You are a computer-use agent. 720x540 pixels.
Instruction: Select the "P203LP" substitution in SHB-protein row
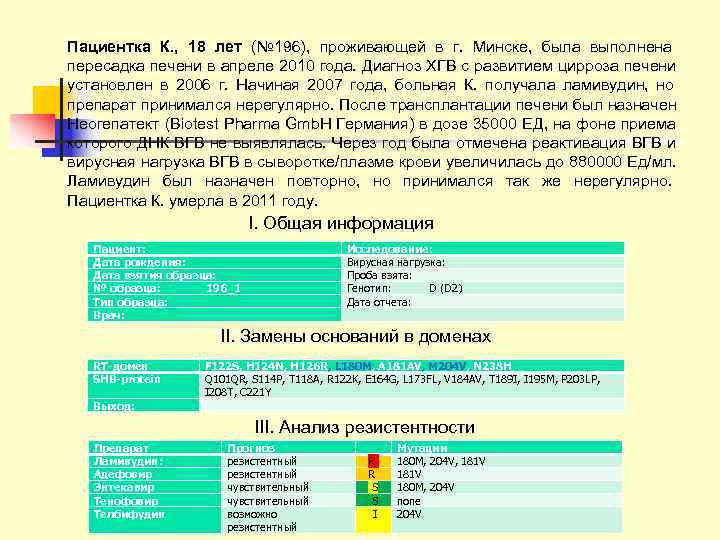[x=580, y=379]
